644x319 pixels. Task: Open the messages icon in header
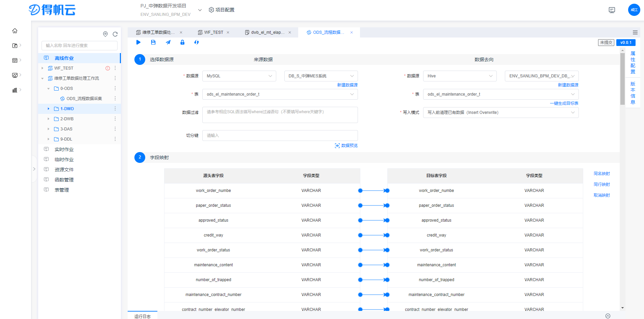[612, 10]
